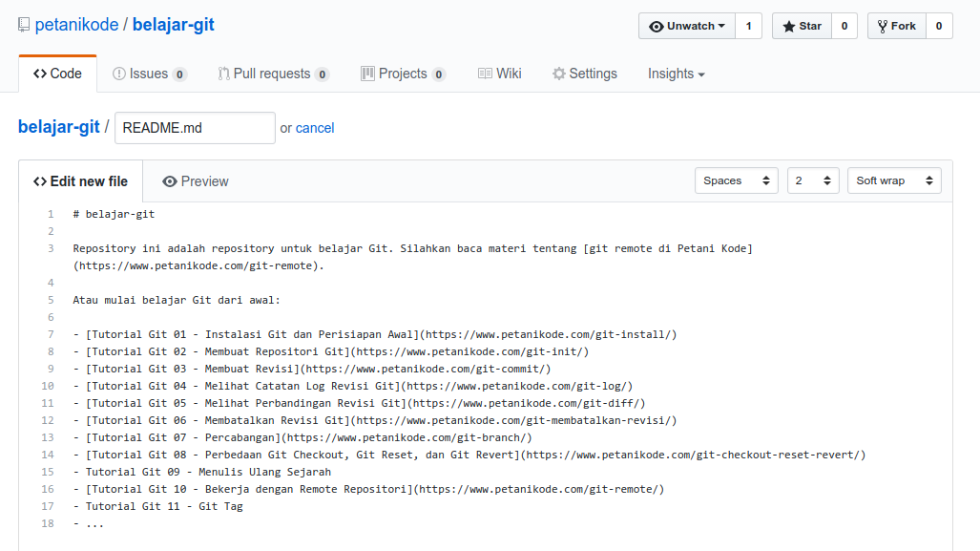Open Wiki via its book icon
Image resolution: width=980 pixels, height=551 pixels.
(x=485, y=73)
